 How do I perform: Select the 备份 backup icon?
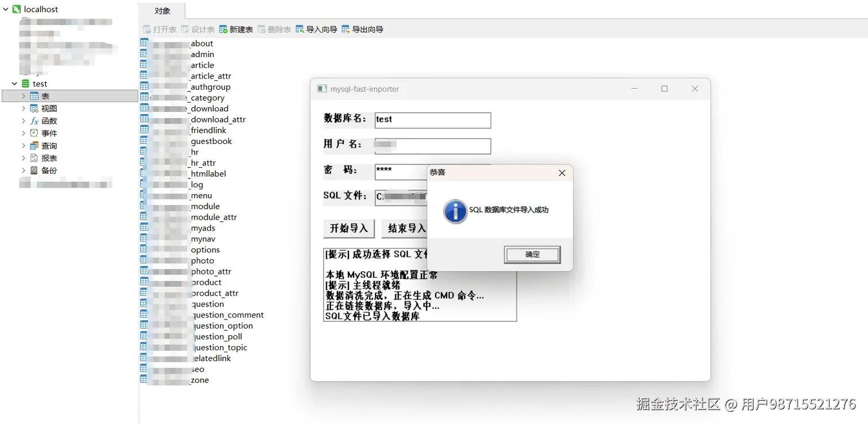(x=34, y=171)
